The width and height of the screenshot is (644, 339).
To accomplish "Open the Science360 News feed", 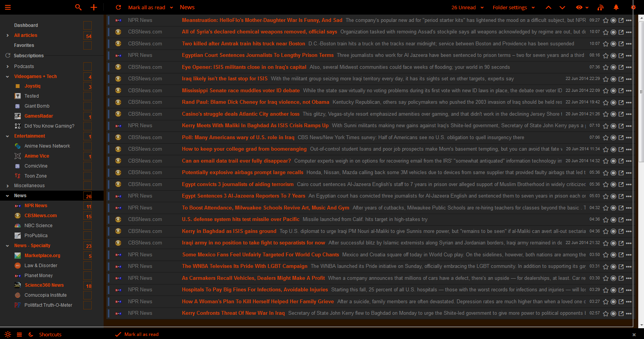I will point(44,285).
